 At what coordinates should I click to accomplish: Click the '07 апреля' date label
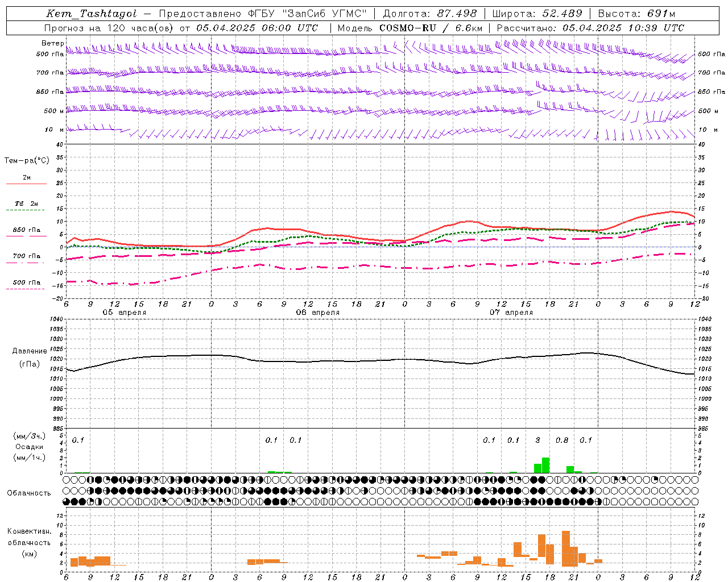pyautogui.click(x=511, y=313)
